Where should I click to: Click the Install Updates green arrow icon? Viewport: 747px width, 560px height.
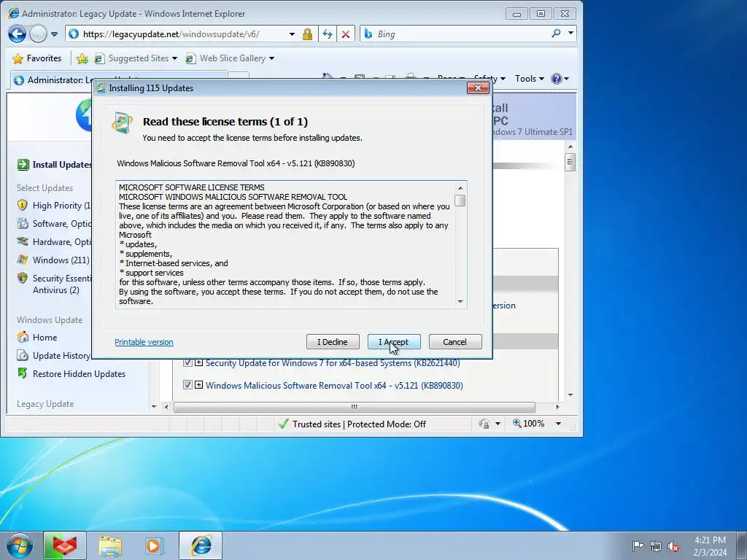click(x=23, y=165)
